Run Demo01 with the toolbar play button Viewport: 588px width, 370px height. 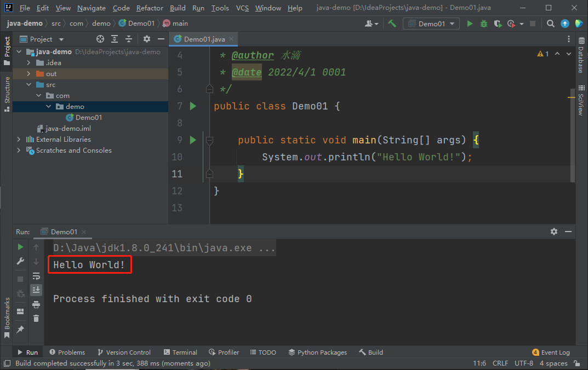pyautogui.click(x=470, y=24)
